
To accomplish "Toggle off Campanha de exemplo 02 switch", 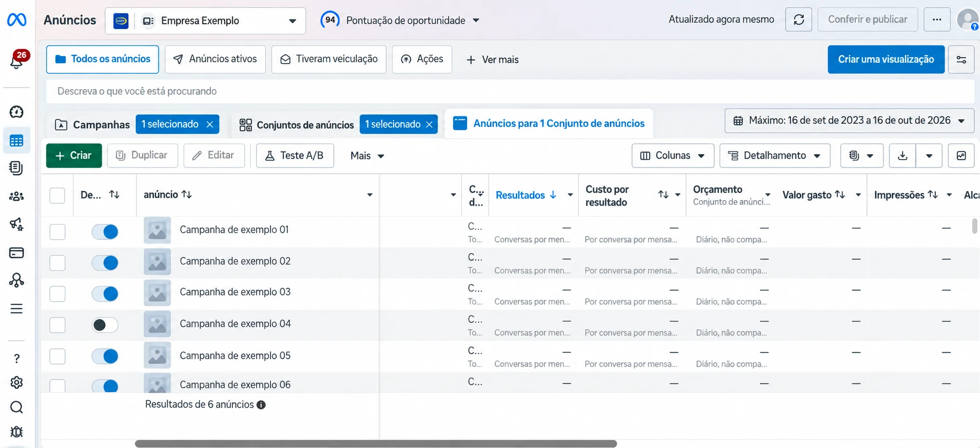I will click(x=105, y=263).
